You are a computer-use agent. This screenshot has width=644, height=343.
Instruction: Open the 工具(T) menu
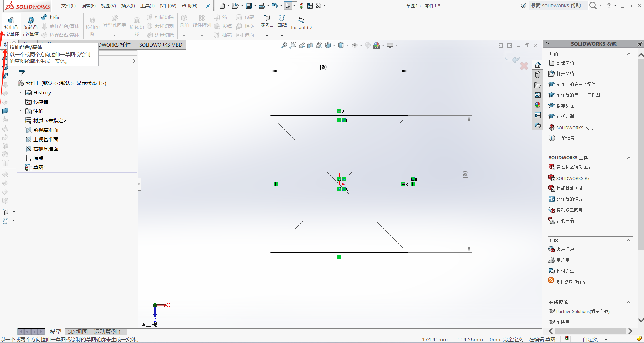coord(147,6)
